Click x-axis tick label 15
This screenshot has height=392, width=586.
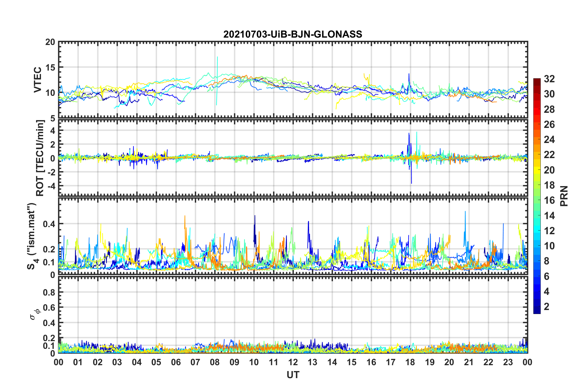click(352, 362)
